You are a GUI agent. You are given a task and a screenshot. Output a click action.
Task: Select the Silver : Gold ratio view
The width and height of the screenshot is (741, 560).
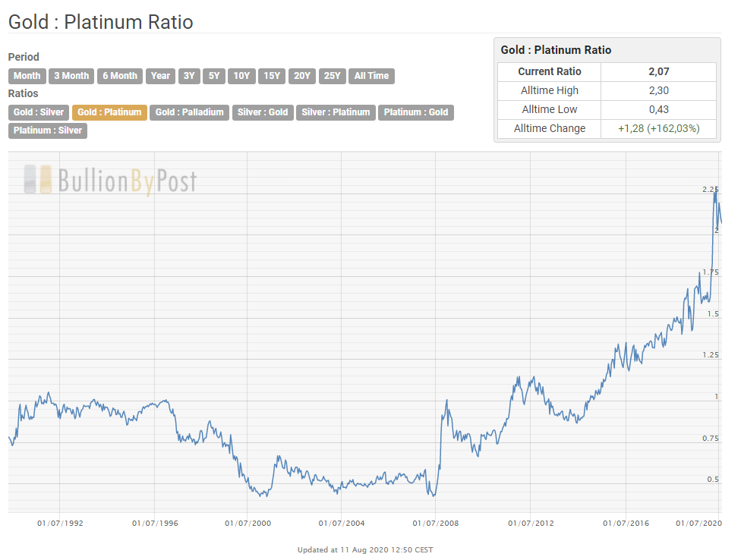tap(263, 112)
